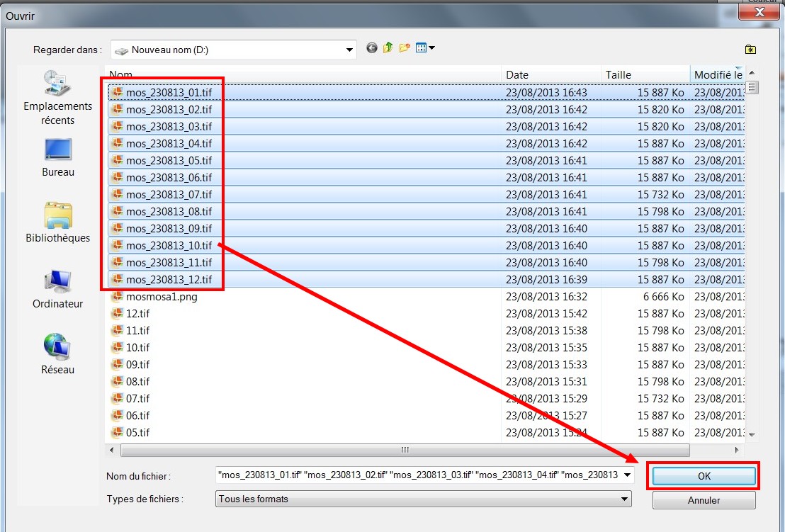
Task: Close the Ouvrir dialog window
Action: [x=759, y=12]
